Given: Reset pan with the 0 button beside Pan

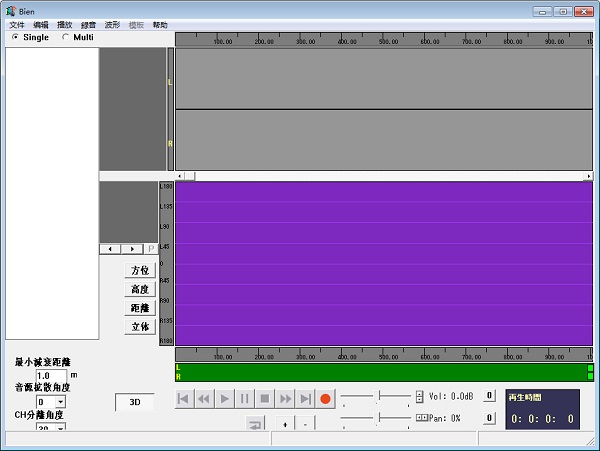Looking at the screenshot, I should pos(489,418).
